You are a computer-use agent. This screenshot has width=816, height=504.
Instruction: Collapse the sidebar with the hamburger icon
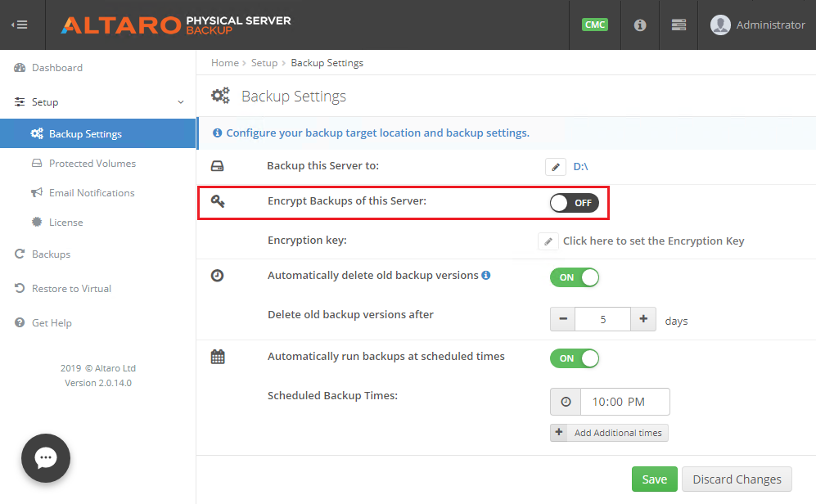click(x=20, y=25)
